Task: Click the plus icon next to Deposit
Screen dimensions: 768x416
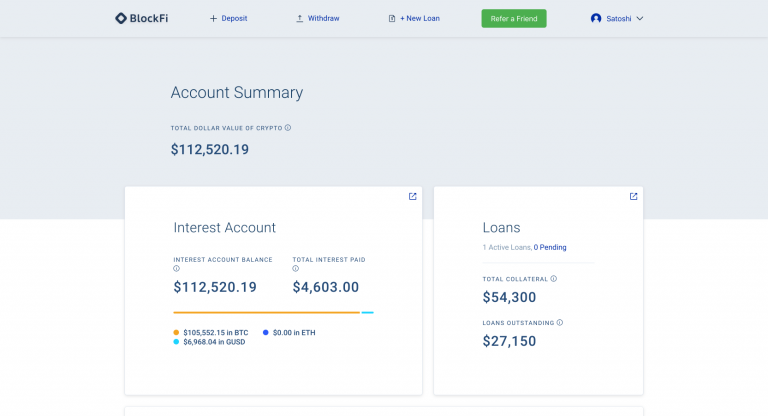Action: pyautogui.click(x=213, y=19)
